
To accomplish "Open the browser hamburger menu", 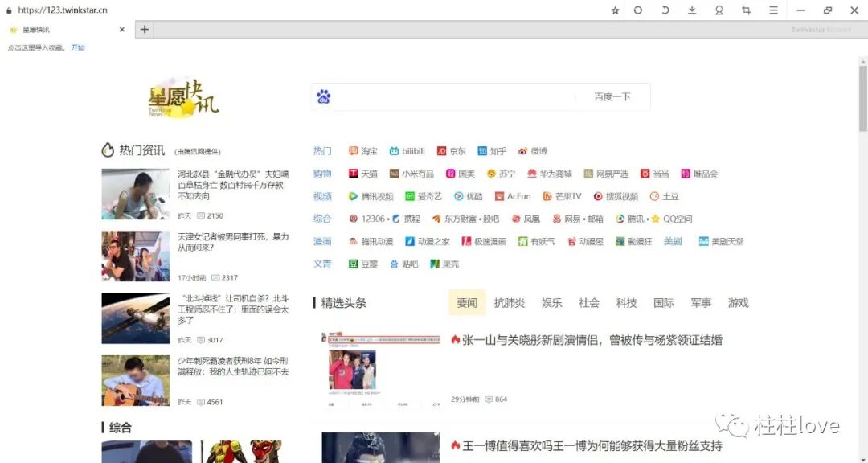I will pos(773,10).
